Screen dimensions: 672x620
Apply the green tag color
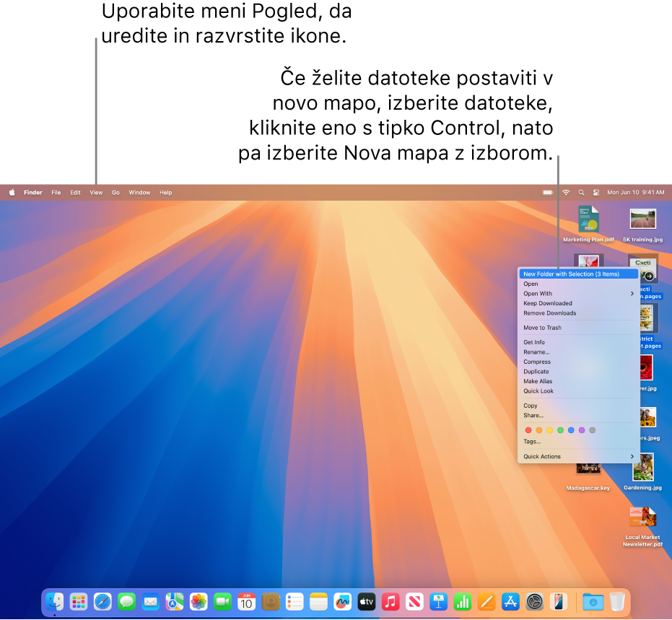coord(560,430)
